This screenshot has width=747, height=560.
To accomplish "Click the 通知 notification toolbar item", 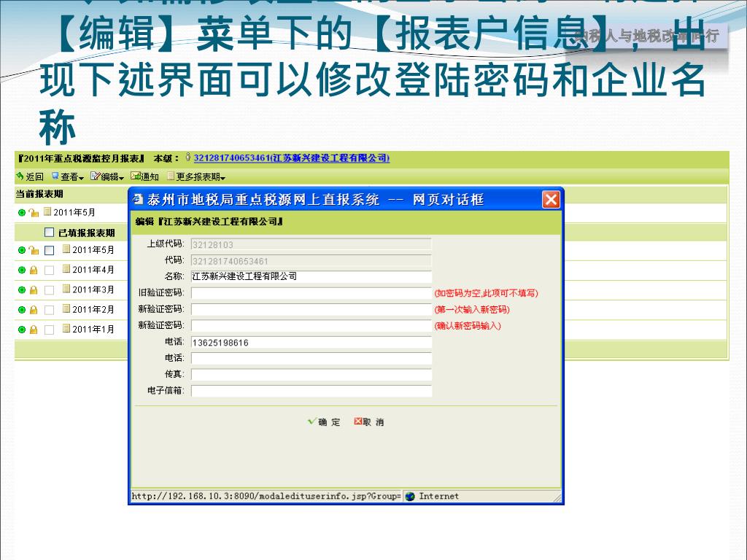I will 145,176.
